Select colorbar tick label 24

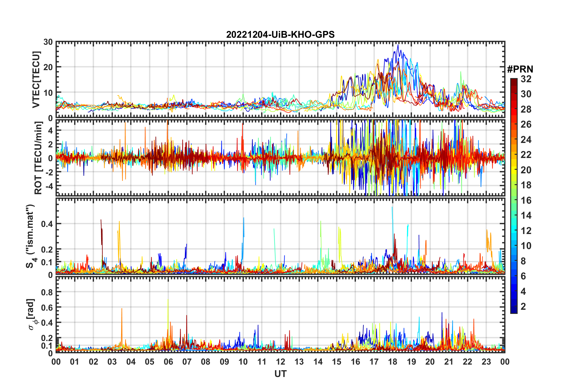coord(526,140)
